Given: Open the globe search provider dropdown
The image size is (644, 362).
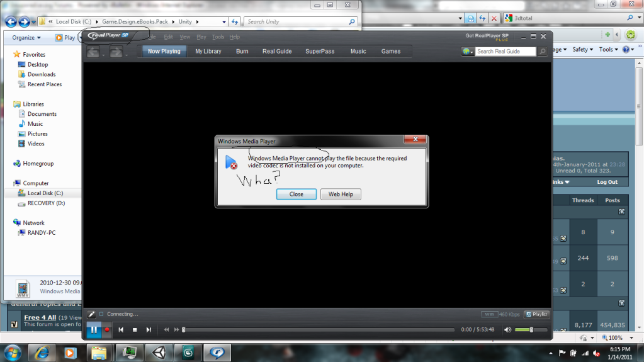Looking at the screenshot, I should (467, 52).
